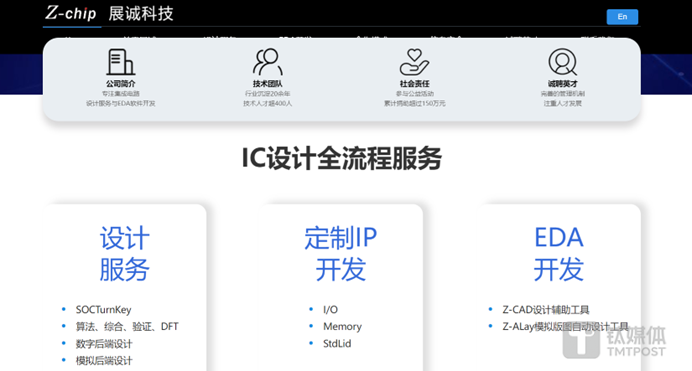Open the 定制IP开发 card title

[x=341, y=254]
